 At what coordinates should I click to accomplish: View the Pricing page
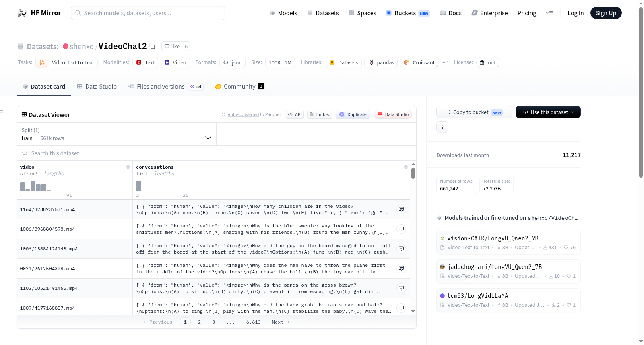pyautogui.click(x=527, y=13)
